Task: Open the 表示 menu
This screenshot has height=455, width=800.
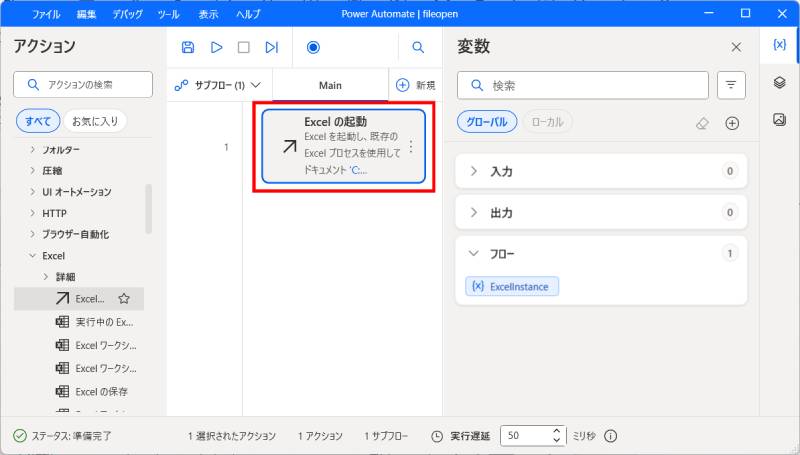Action: coord(208,14)
